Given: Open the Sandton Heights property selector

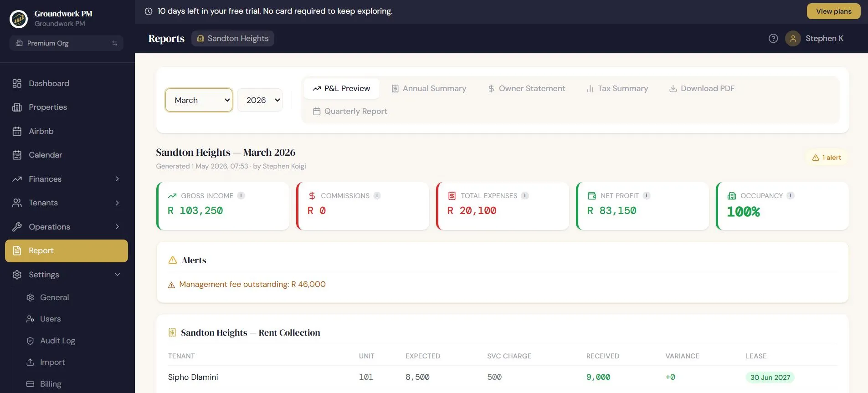Looking at the screenshot, I should coord(233,38).
